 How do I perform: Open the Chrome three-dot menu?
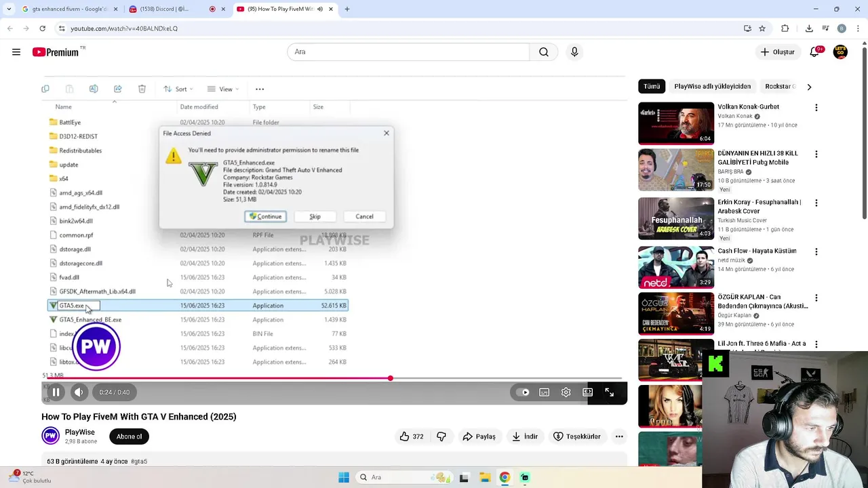click(858, 28)
